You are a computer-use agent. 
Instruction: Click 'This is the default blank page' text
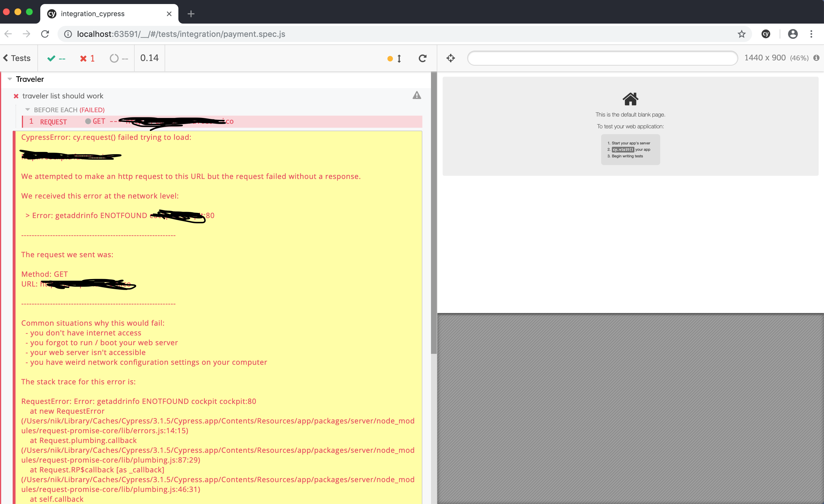(x=630, y=115)
